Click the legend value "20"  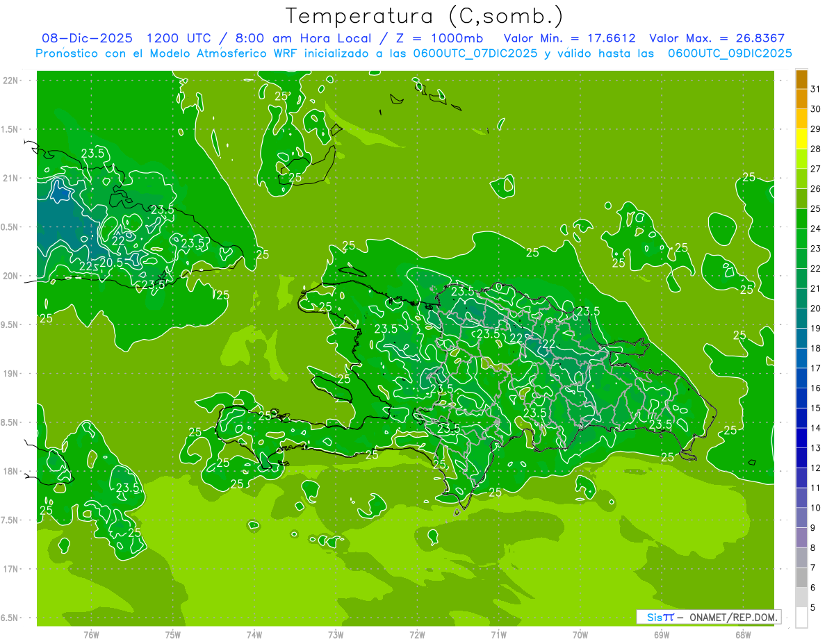click(x=815, y=308)
